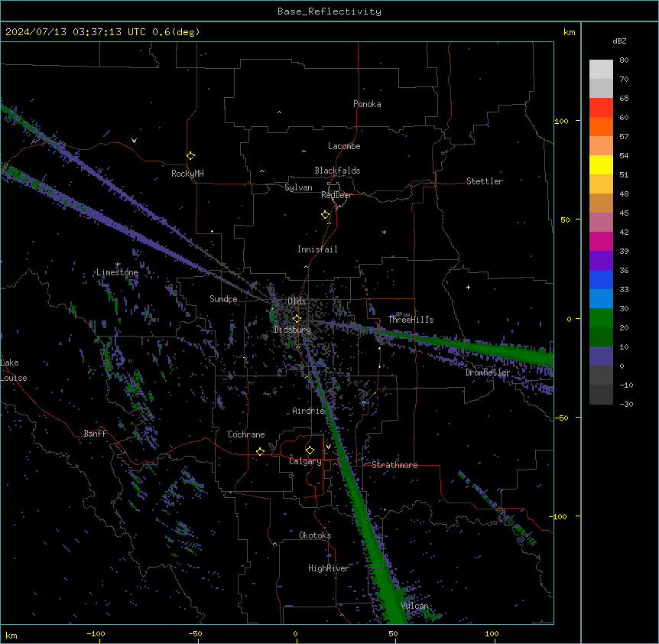The height and width of the screenshot is (644, 659).
Task: Select the red 65 dBZ legend swatch
Action: tap(601, 108)
